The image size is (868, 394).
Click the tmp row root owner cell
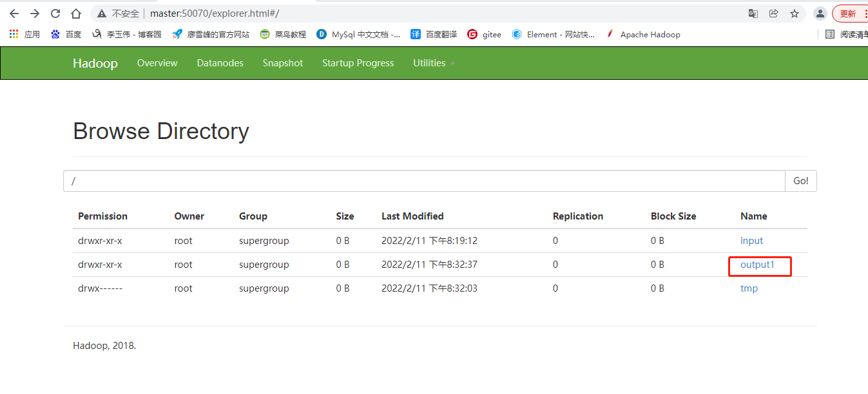(183, 288)
